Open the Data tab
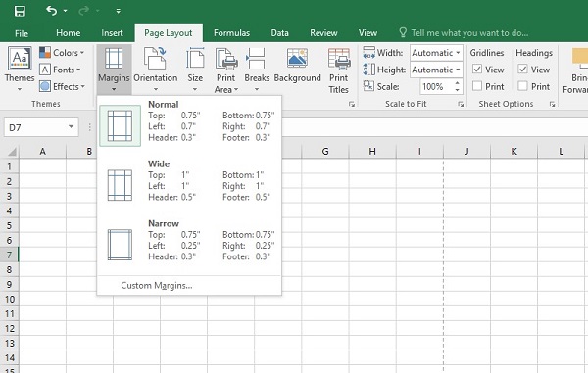Screen dimensions: 588x373 click(x=279, y=33)
